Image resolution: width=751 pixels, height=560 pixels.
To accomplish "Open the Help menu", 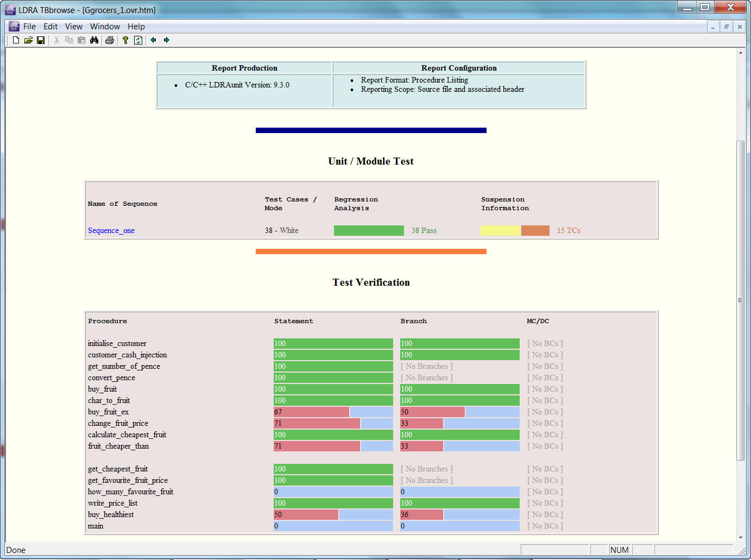I will point(136,27).
